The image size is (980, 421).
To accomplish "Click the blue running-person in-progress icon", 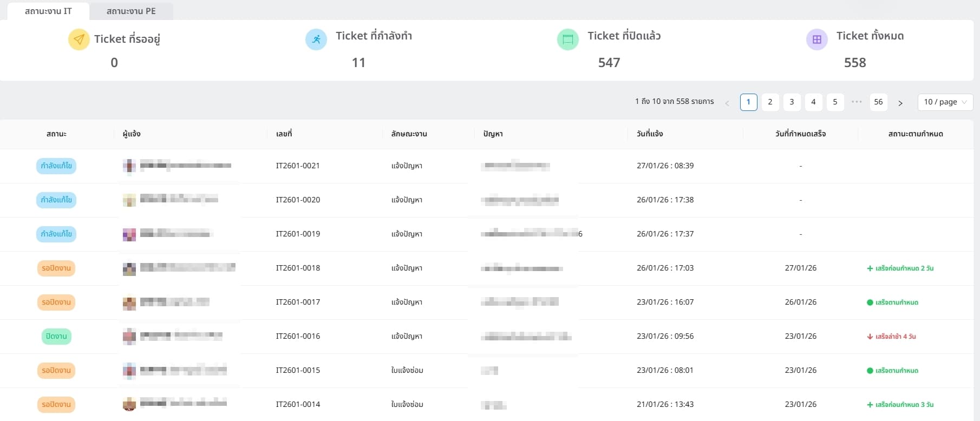I will pyautogui.click(x=316, y=40).
